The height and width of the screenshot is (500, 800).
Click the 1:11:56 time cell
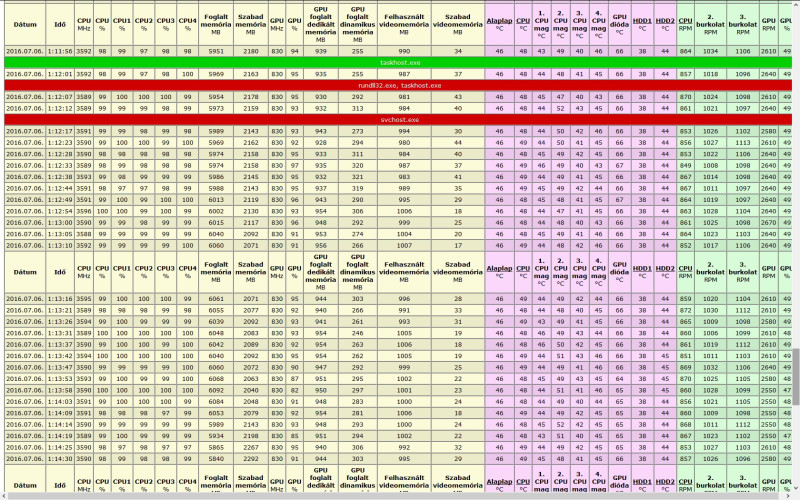(60, 52)
